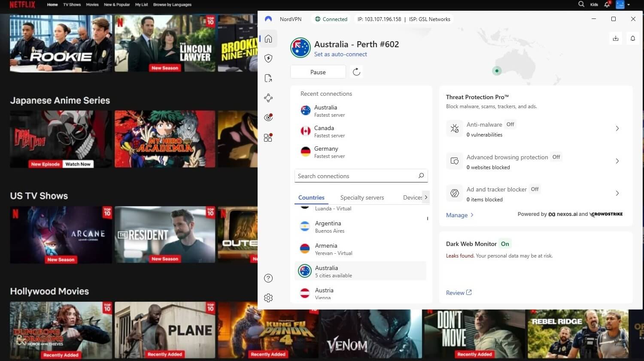Expand the Australia country entry
The width and height of the screenshot is (644, 361).
coord(361,271)
